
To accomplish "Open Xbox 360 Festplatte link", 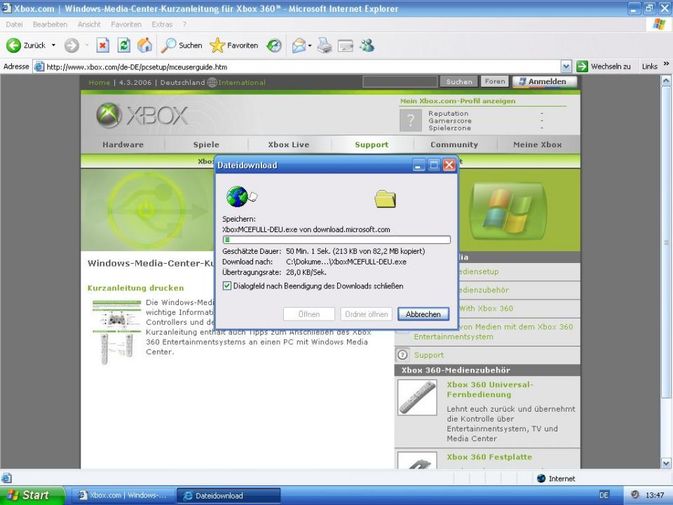I will point(489,457).
